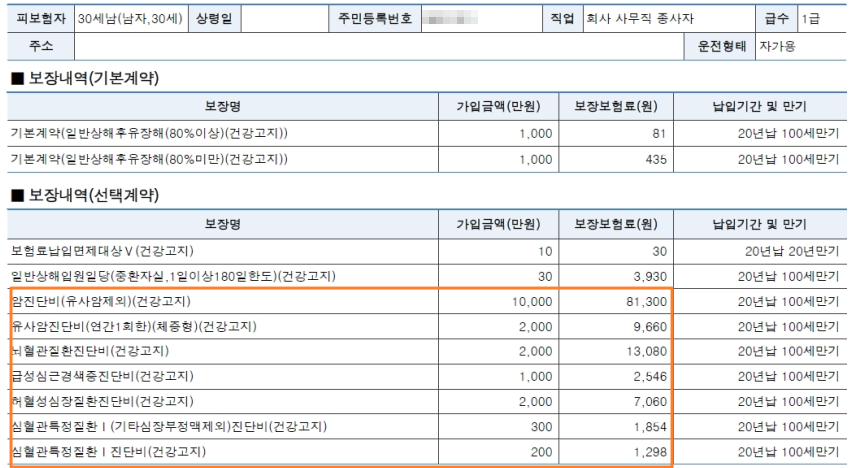Select the 자가용 driving type value

coord(777,46)
